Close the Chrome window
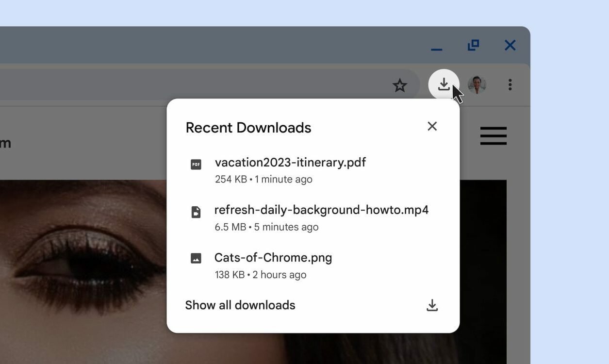The image size is (609, 364). click(510, 45)
